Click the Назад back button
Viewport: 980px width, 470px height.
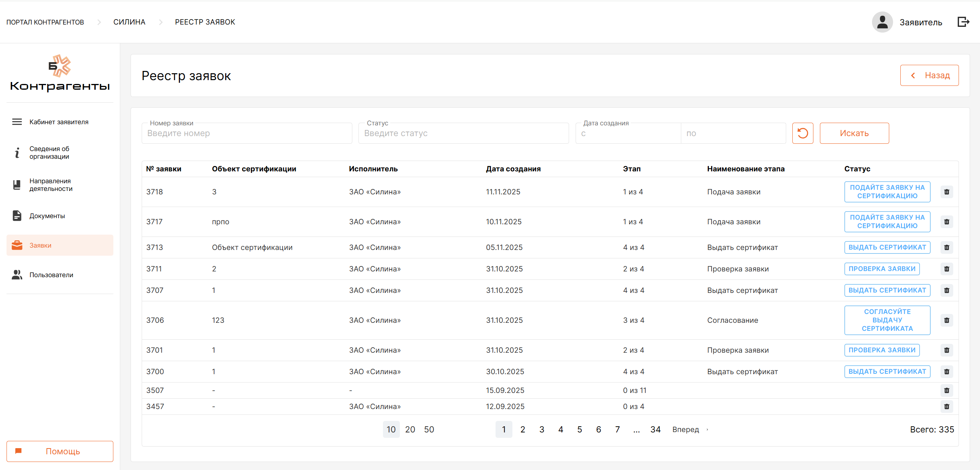[x=929, y=76]
